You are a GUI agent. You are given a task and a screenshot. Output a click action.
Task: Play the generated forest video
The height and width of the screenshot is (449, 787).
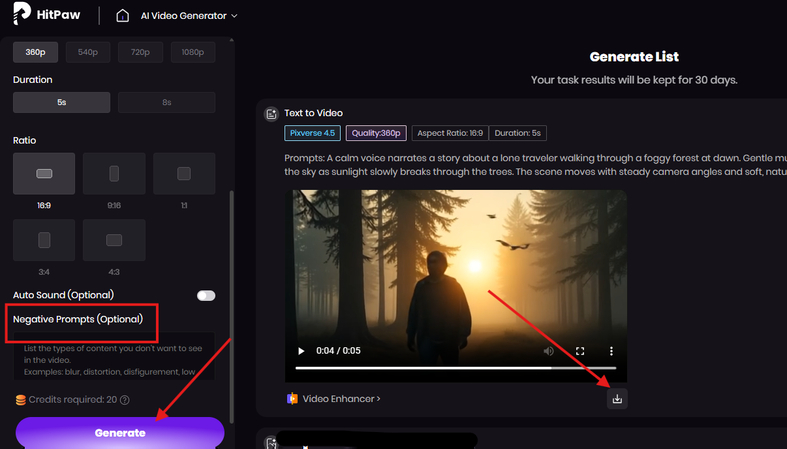coord(301,351)
